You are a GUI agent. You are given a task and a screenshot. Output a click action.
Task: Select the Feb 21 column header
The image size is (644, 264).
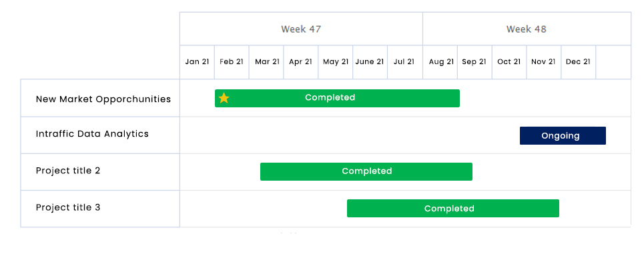point(232,62)
